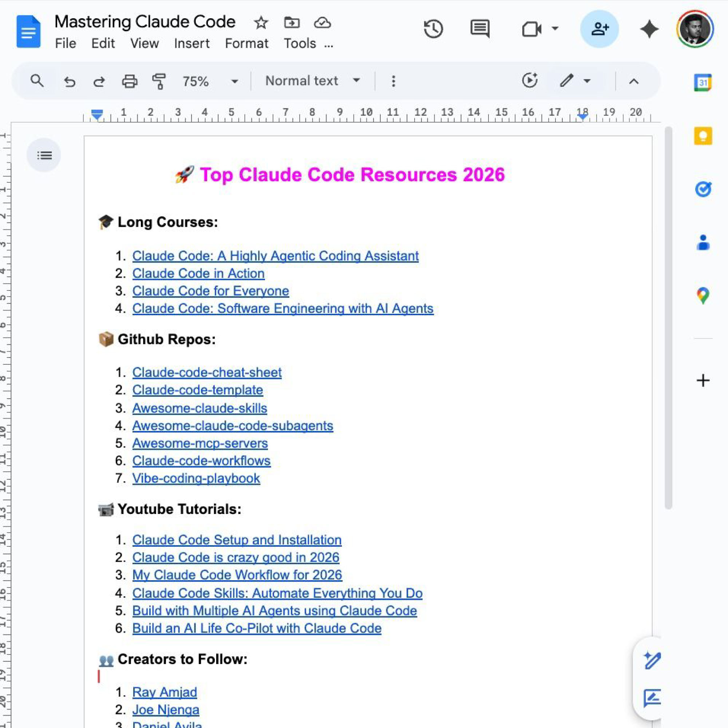Star the Mastering Claude Code document
The image size is (728, 728).
tap(261, 23)
